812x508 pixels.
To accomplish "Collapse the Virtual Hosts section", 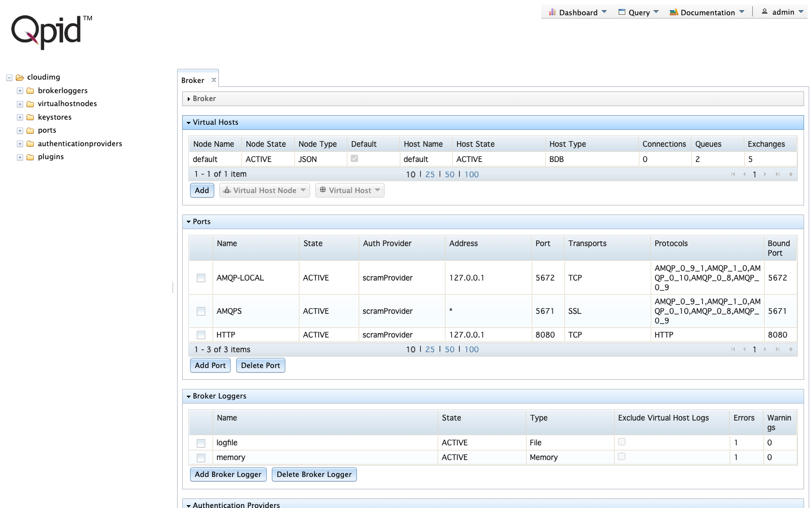I will point(493,122).
